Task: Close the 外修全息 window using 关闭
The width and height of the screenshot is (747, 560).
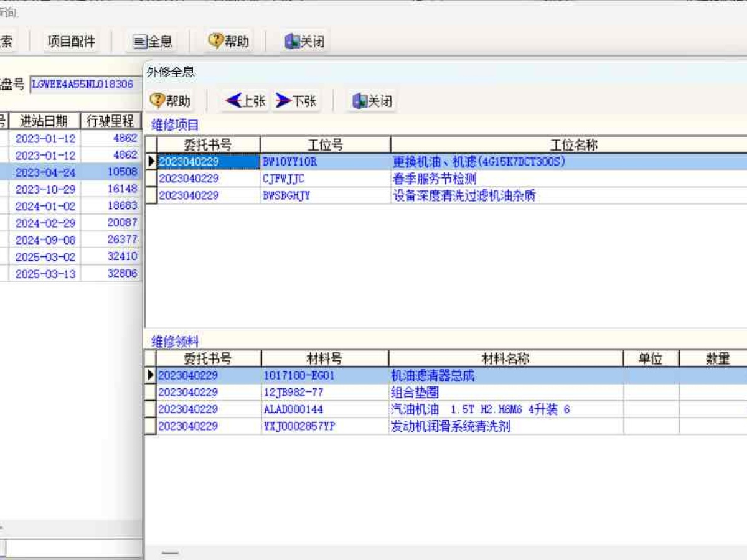Action: tap(372, 101)
